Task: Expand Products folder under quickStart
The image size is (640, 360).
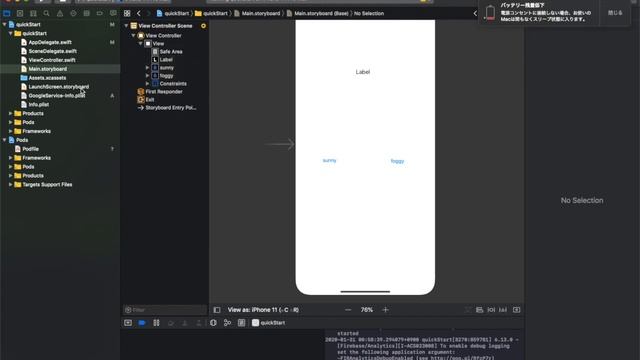Action: point(11,113)
